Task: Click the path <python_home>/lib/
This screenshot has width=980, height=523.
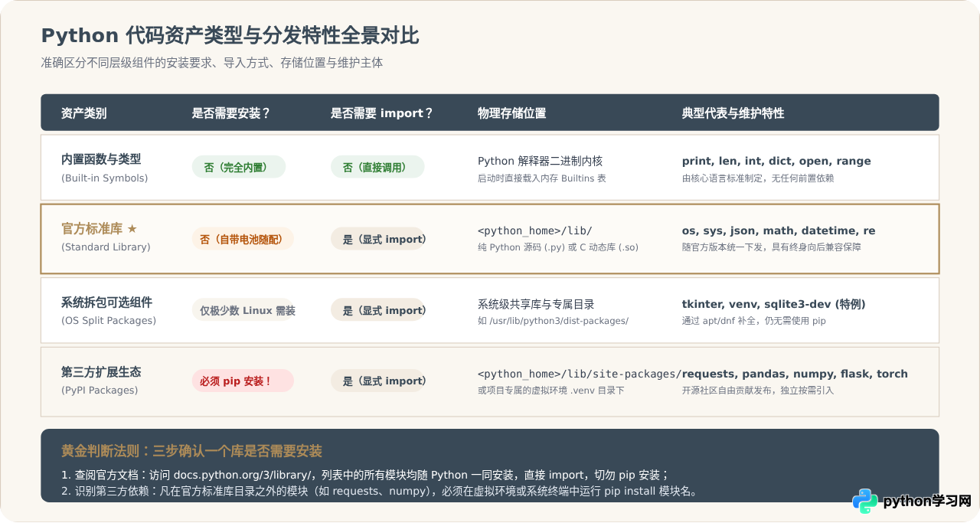Action: tap(535, 230)
